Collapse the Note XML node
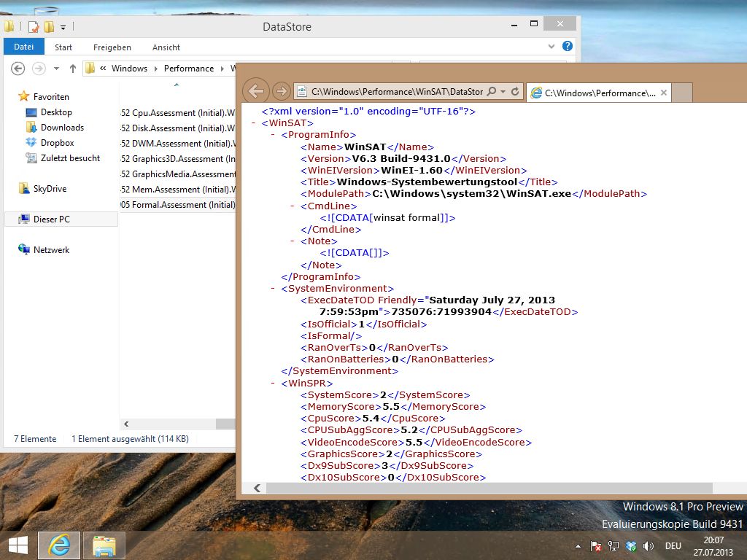This screenshot has width=747, height=560. pyautogui.click(x=292, y=241)
